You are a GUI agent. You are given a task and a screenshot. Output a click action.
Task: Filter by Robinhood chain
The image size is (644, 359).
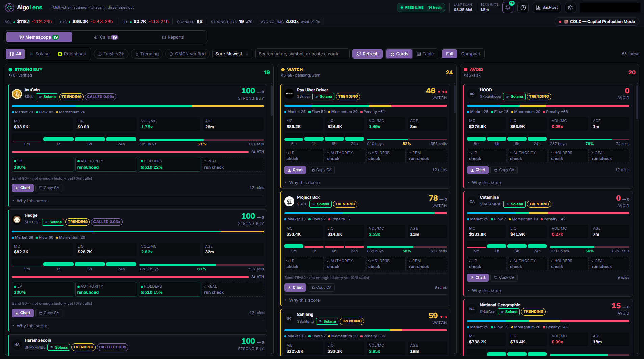[72, 54]
